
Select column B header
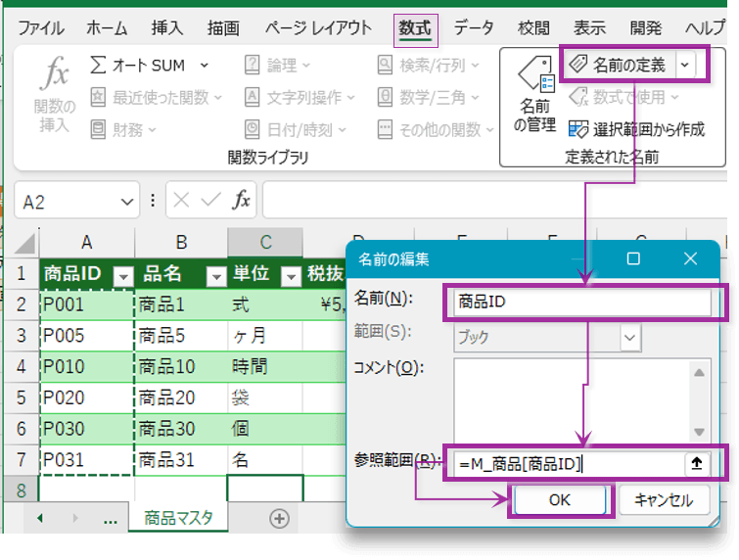[181, 243]
